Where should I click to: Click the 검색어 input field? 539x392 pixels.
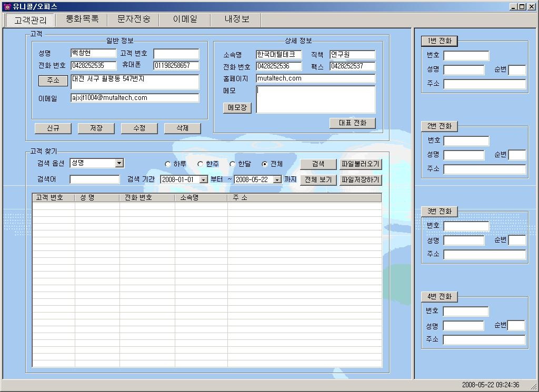(95, 179)
